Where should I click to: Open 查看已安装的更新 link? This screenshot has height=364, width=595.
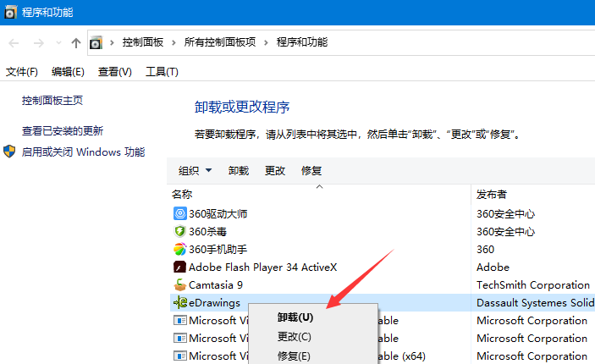point(63,131)
